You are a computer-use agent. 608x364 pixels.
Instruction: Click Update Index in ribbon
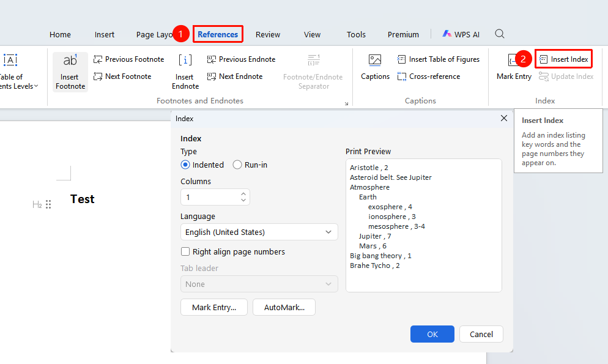[566, 76]
